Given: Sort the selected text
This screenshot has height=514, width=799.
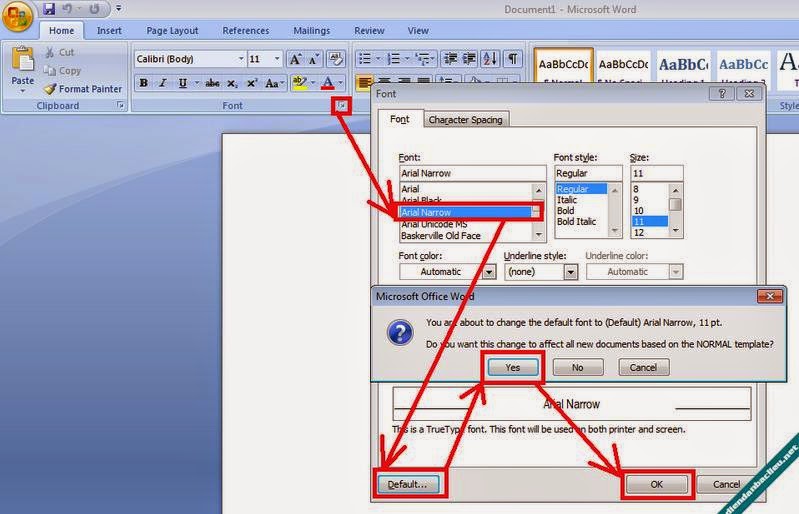Looking at the screenshot, I should click(x=490, y=59).
